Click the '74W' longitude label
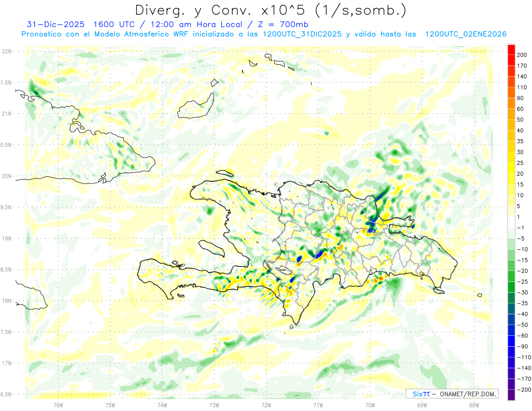 (162, 405)
